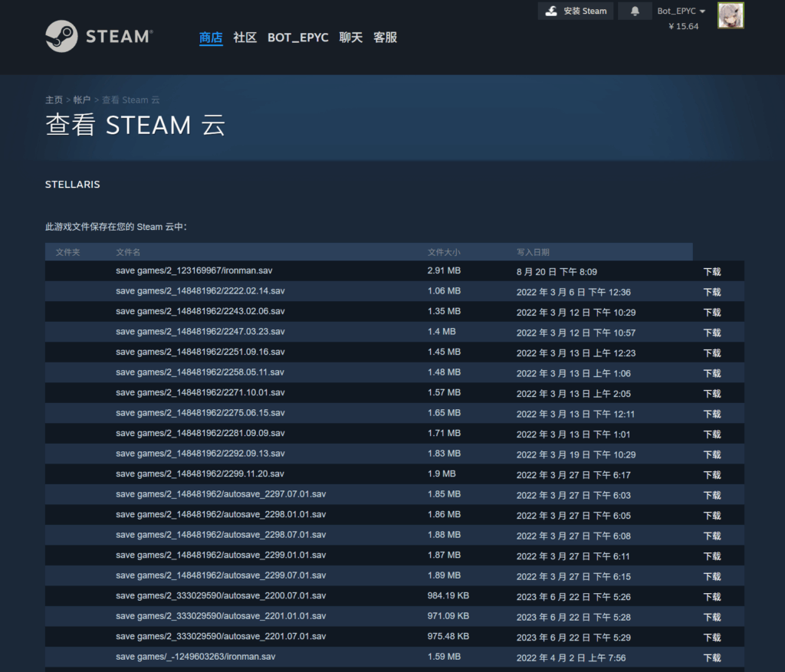
Task: Download 2_123169967/ironman.sav file
Action: click(x=712, y=272)
